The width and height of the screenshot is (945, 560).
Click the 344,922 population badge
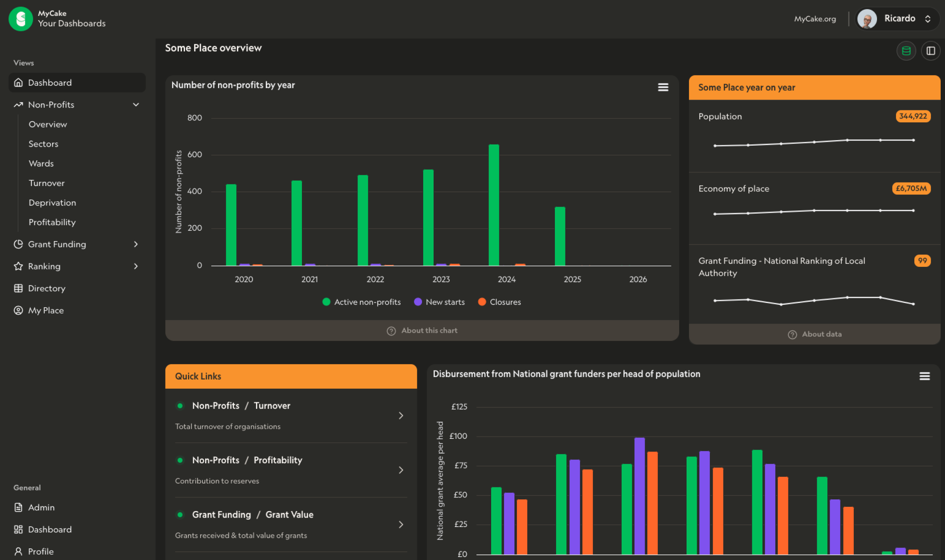tap(913, 116)
